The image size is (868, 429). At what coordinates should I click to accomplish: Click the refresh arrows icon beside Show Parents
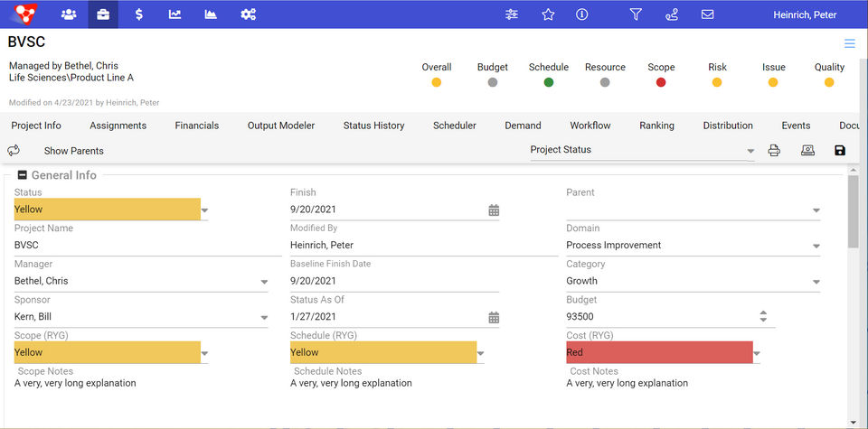coord(14,151)
